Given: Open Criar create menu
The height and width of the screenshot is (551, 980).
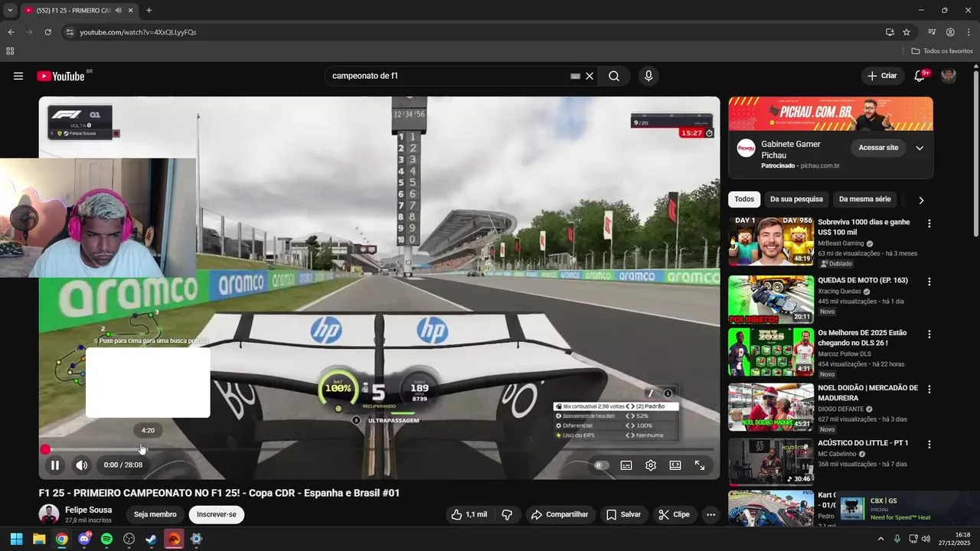Looking at the screenshot, I should tap(882, 76).
